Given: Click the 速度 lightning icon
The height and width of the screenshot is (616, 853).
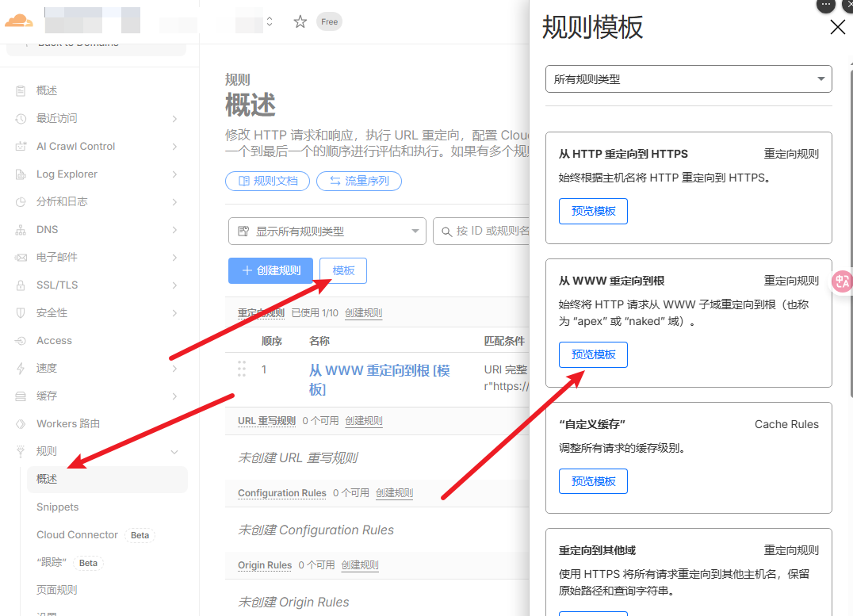Looking at the screenshot, I should point(21,369).
